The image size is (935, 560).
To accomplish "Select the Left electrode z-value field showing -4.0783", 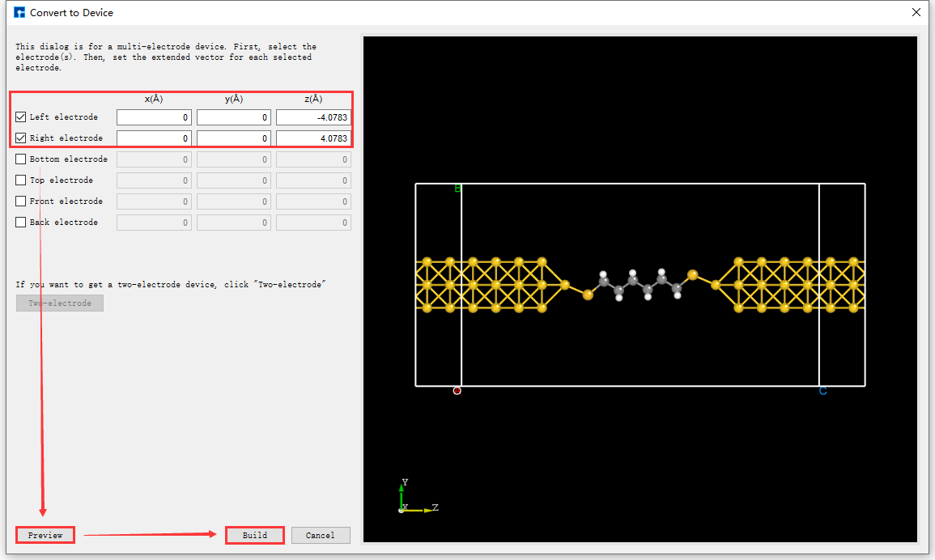I will 313,117.
